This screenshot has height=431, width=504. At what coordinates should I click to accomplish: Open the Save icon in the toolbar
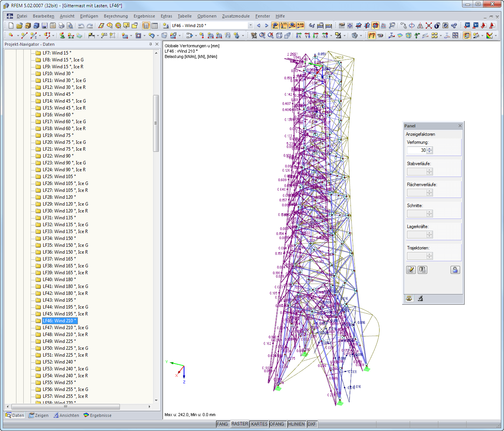click(44, 26)
